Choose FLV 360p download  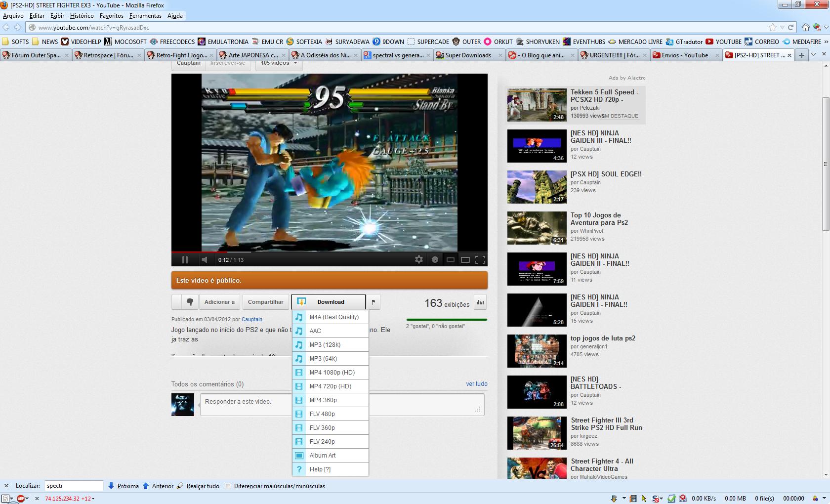[x=331, y=428]
